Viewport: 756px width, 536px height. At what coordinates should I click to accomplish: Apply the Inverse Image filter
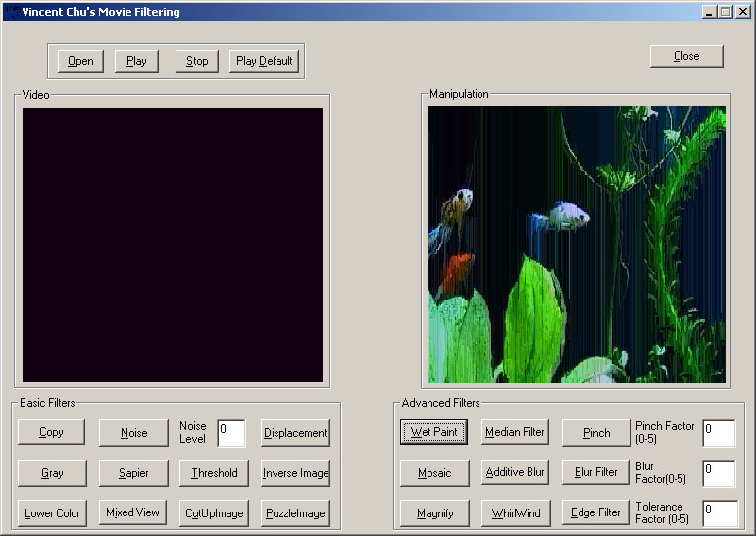(295, 473)
